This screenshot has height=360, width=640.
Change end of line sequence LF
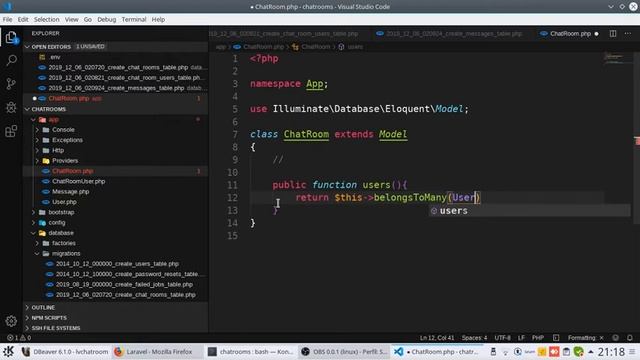tap(521, 338)
